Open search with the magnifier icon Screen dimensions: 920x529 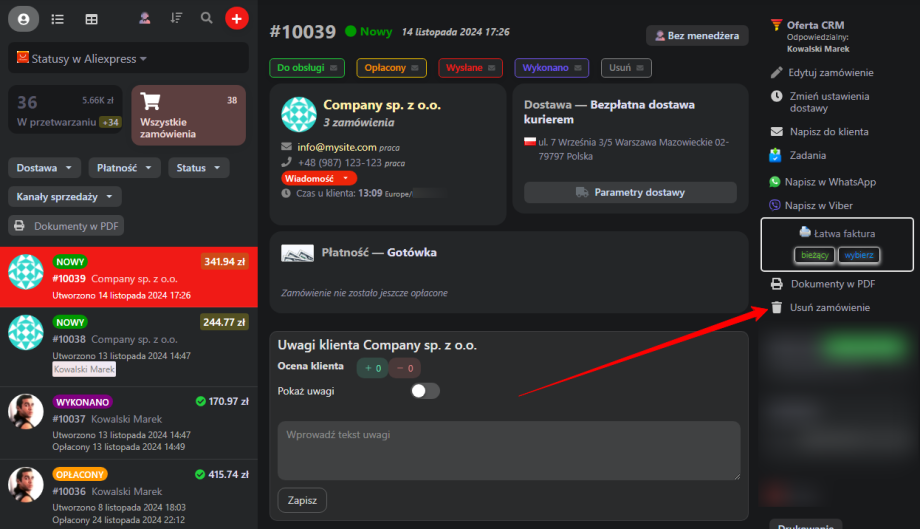point(206,18)
